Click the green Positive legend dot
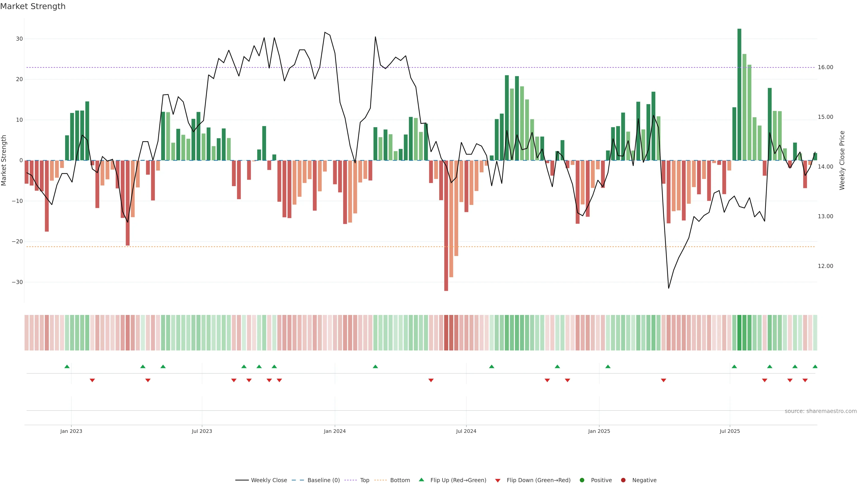The width and height of the screenshot is (868, 488). 582,480
